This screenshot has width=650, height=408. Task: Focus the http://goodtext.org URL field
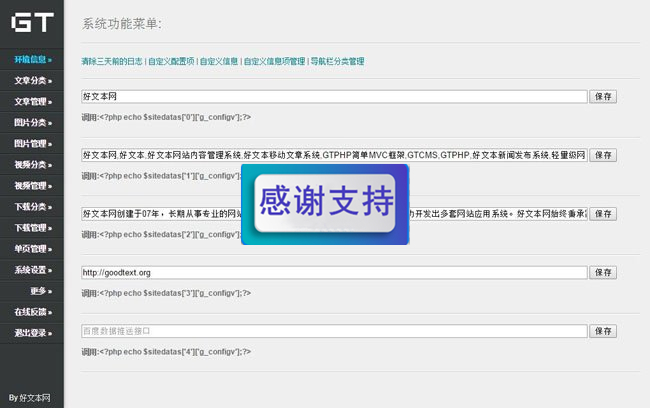coord(334,272)
